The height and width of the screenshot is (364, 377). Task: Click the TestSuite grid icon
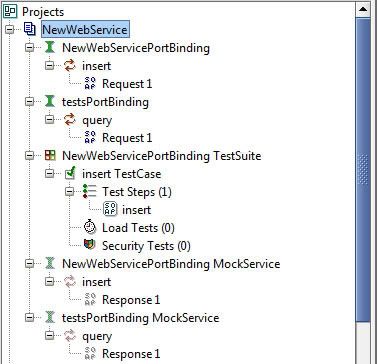coord(50,155)
